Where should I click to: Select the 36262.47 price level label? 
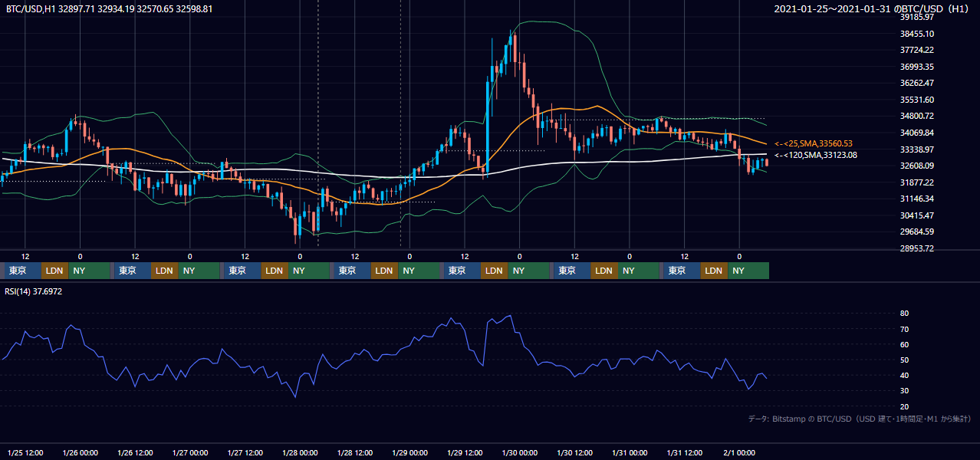917,83
